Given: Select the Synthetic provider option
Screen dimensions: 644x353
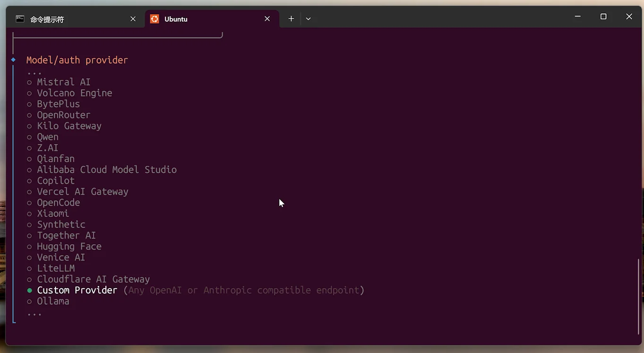Looking at the screenshot, I should point(56,224).
